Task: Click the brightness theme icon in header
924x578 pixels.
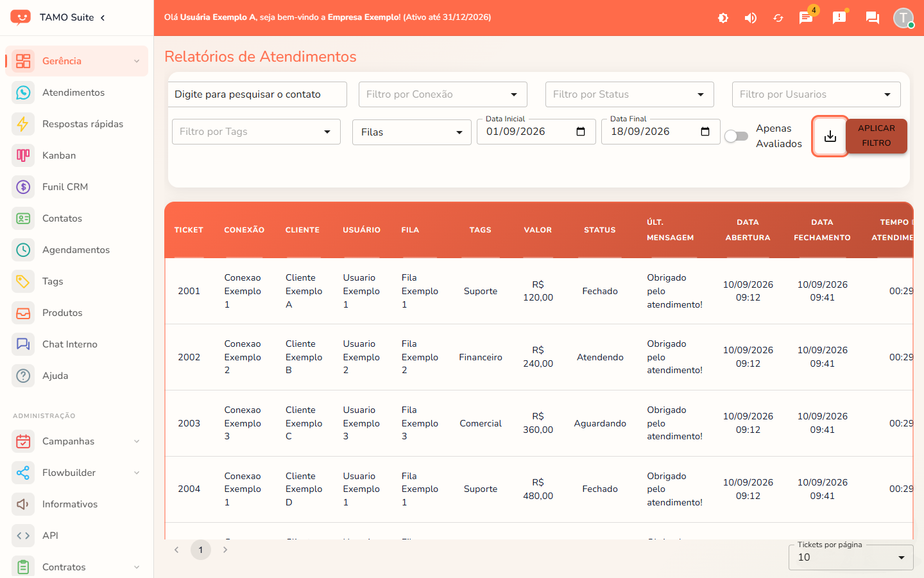Action: [x=723, y=18]
